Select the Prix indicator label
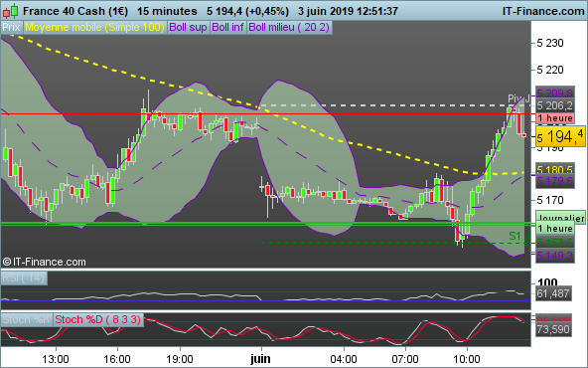The height and width of the screenshot is (368, 588). [x=12, y=28]
